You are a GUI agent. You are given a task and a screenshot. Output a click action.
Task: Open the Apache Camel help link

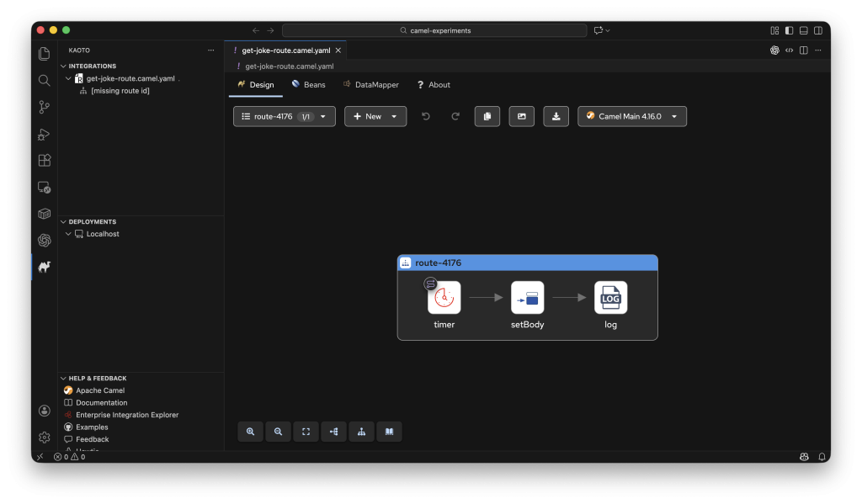click(x=100, y=390)
